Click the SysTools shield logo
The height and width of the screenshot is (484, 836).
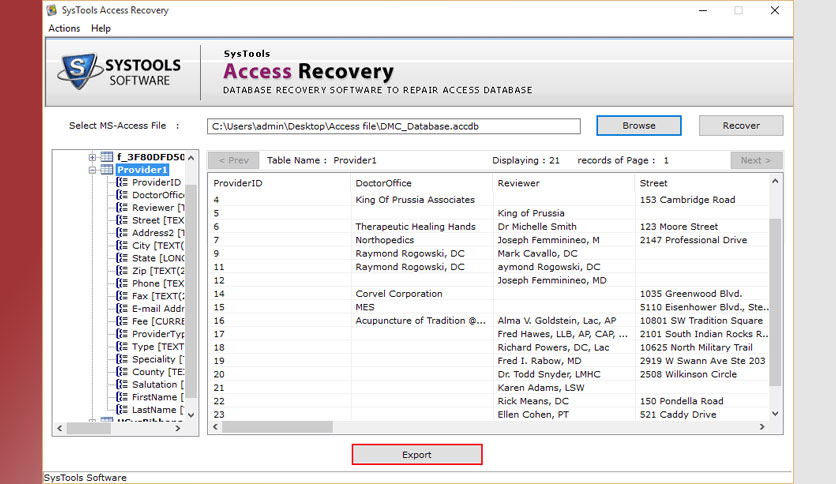[x=79, y=71]
